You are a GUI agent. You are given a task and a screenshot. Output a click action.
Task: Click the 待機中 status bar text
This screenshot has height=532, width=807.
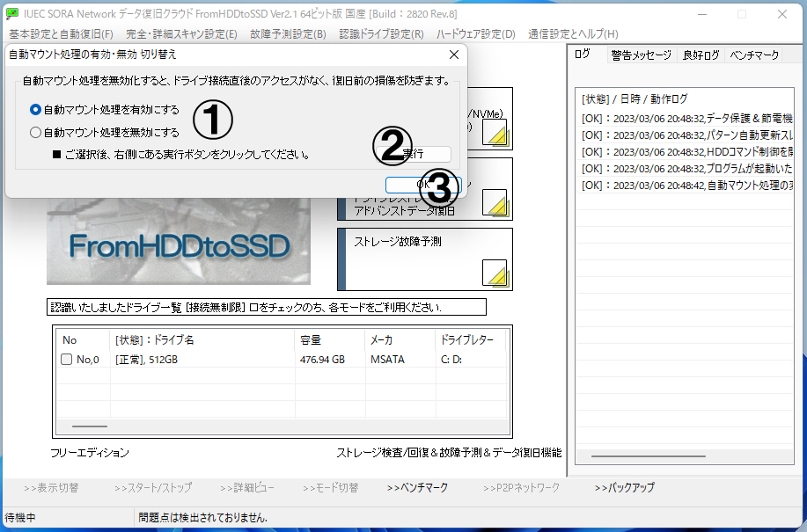20,518
